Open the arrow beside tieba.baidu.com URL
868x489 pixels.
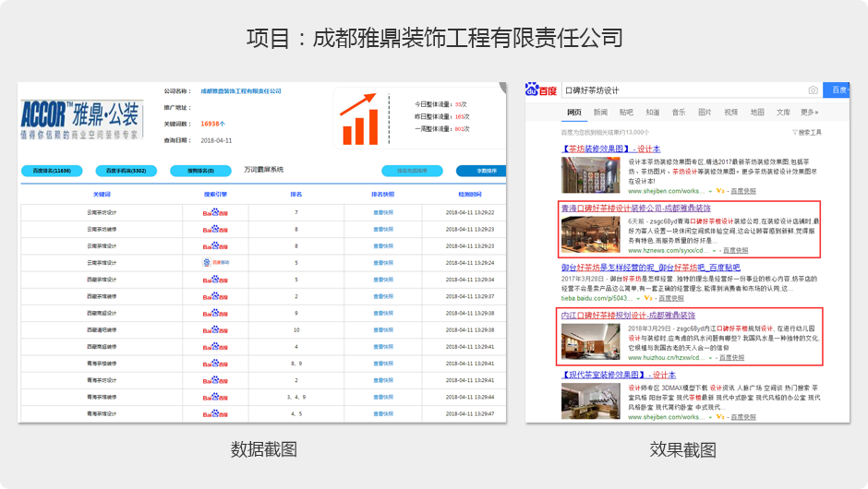click(638, 298)
